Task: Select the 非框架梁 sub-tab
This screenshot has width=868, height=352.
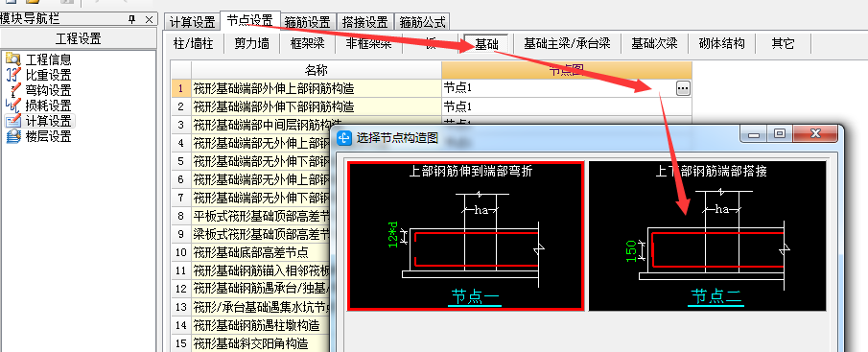Action: tap(368, 44)
